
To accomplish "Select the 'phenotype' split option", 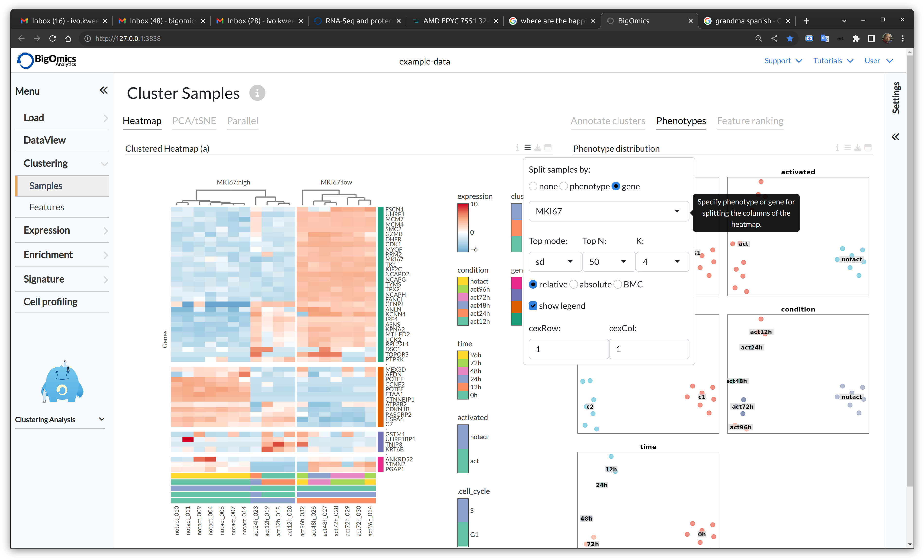I will click(x=564, y=186).
